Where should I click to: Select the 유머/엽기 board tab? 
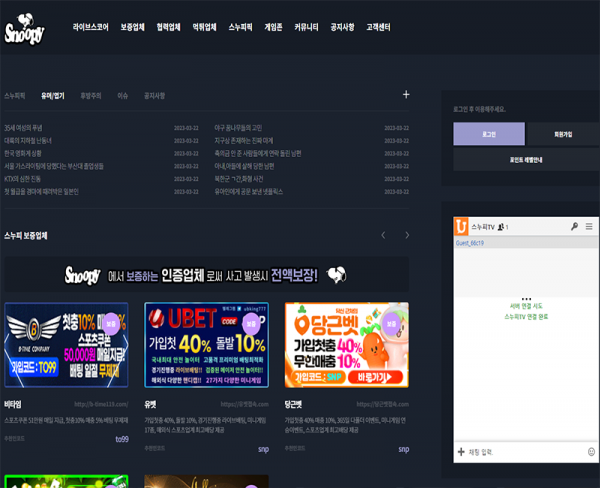point(53,96)
